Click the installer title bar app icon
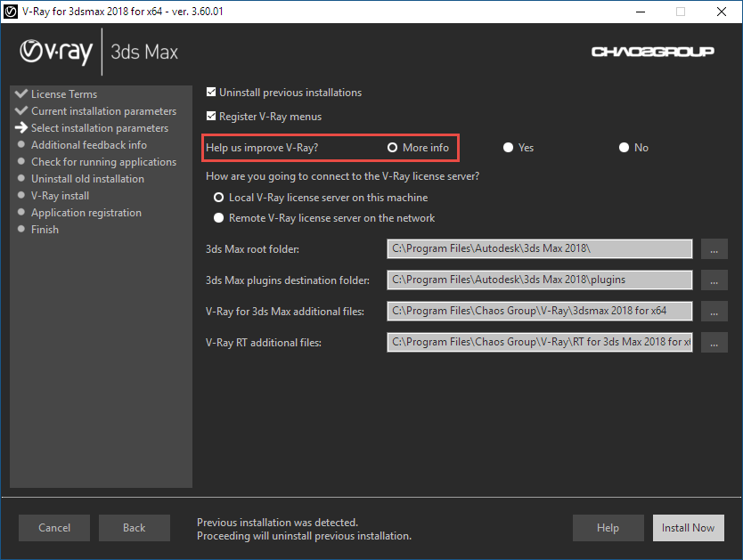Screen dimensions: 743x560 coord(12,12)
